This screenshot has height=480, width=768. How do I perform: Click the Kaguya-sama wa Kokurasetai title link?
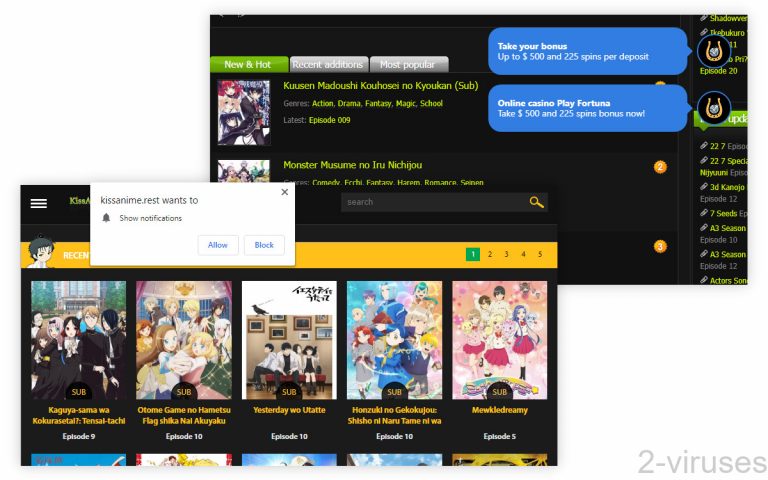coord(78,415)
